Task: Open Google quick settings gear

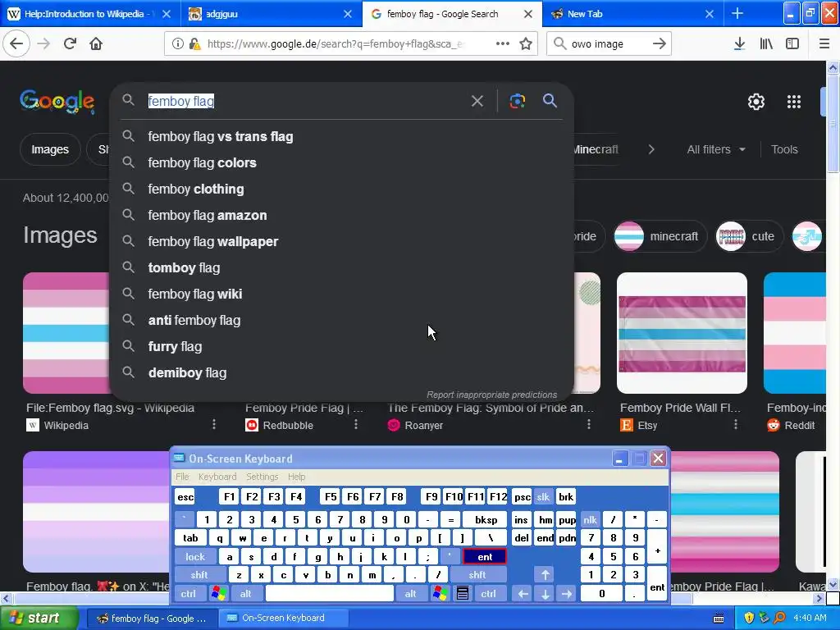Action: pyautogui.click(x=756, y=101)
